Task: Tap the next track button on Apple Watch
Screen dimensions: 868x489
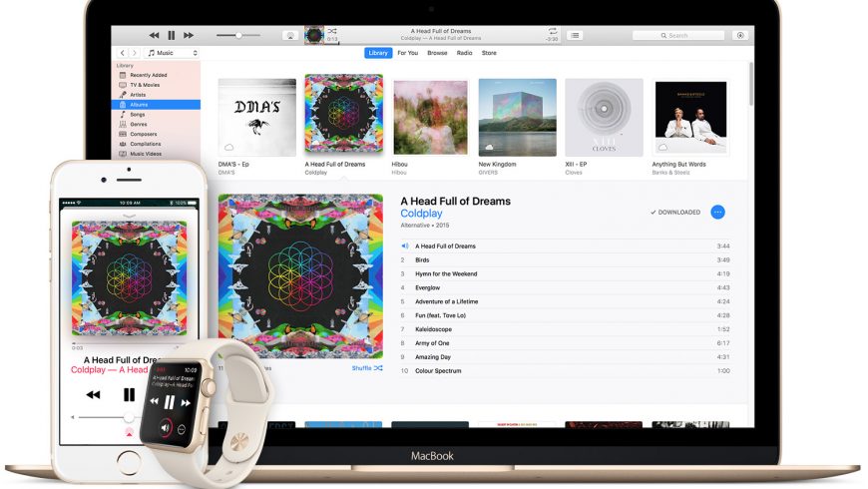Action: click(x=186, y=403)
